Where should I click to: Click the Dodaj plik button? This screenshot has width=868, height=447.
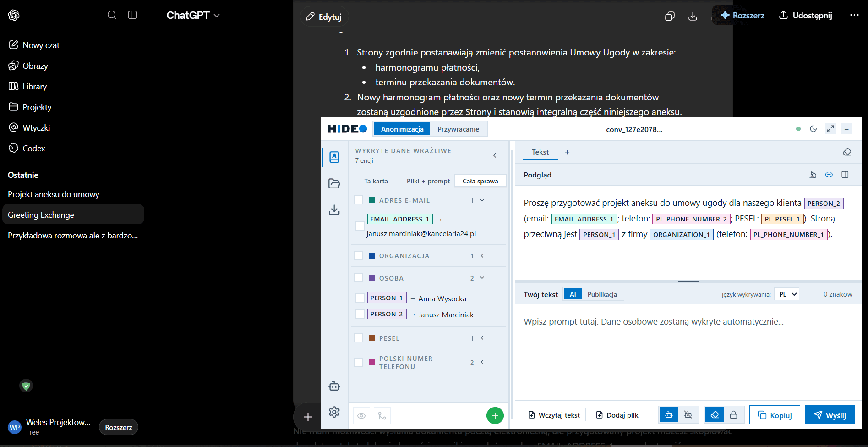[x=617, y=415]
